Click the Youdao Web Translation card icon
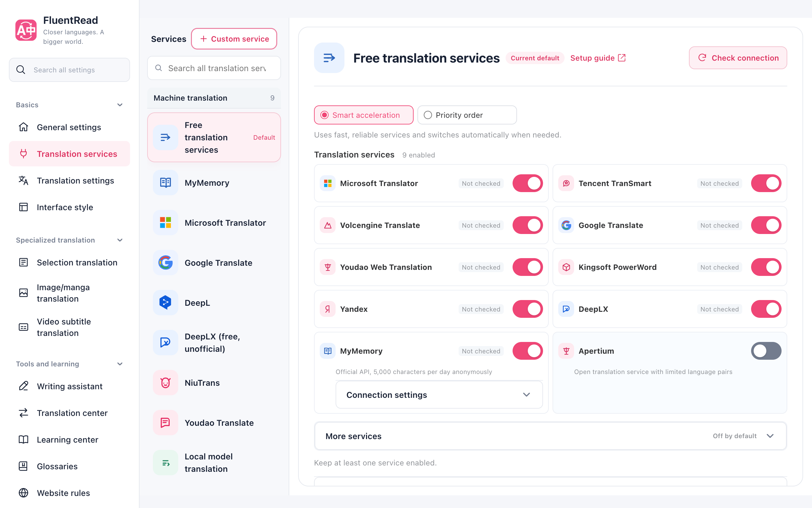812x508 pixels. pyautogui.click(x=327, y=267)
